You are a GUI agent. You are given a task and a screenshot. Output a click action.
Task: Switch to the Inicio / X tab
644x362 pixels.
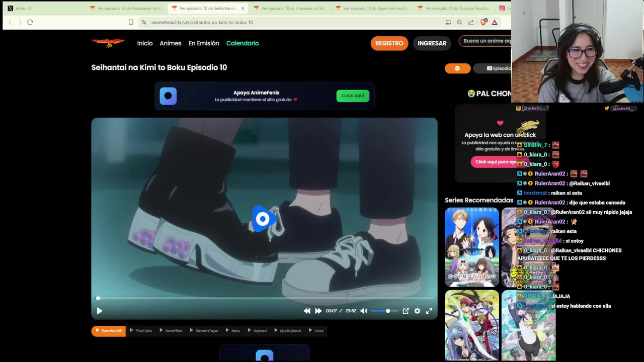click(x=43, y=9)
